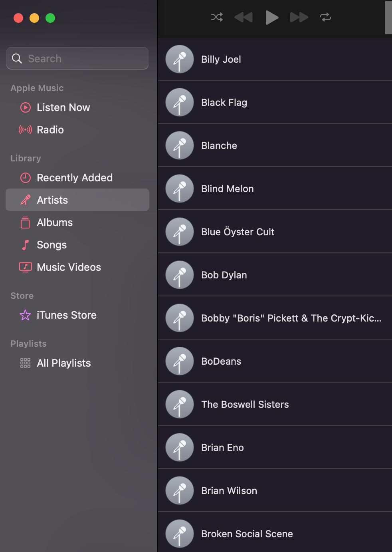Click the Listen Now play-circle icon

click(x=26, y=107)
